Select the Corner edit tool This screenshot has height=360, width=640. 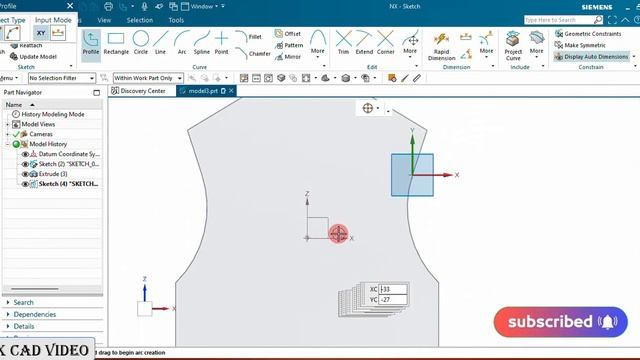pos(385,42)
